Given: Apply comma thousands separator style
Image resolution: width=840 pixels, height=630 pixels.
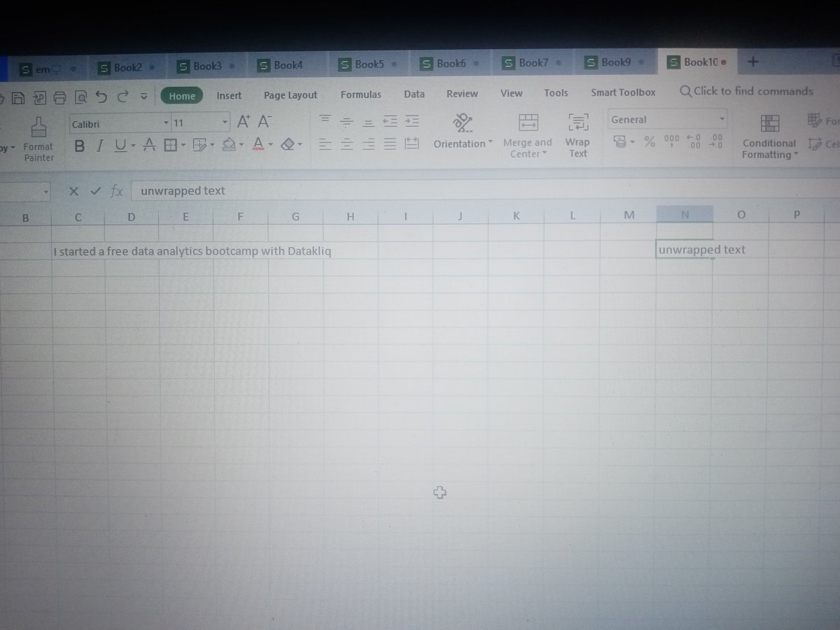Looking at the screenshot, I should pos(671,141).
